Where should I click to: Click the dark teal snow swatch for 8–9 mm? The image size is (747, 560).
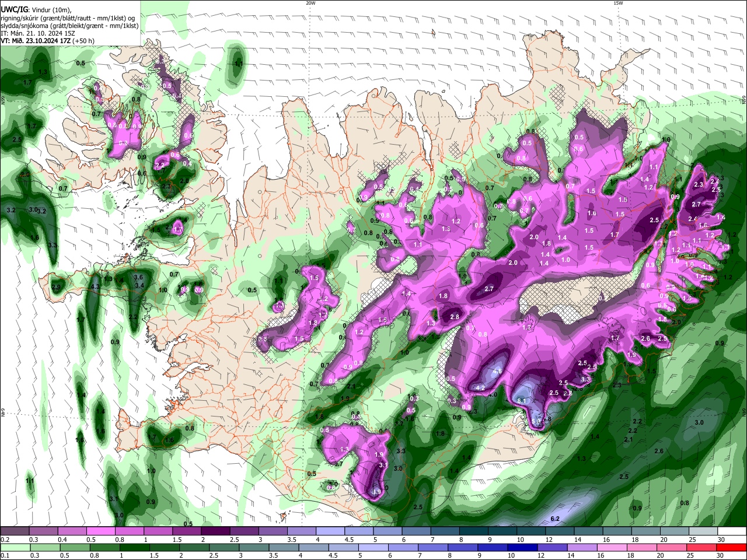(x=473, y=531)
